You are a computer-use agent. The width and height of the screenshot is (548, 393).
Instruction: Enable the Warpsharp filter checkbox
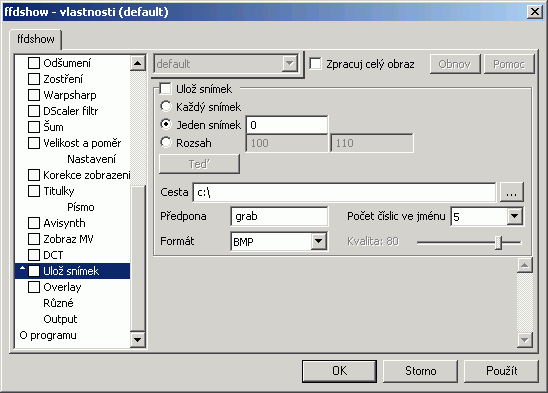coord(34,95)
